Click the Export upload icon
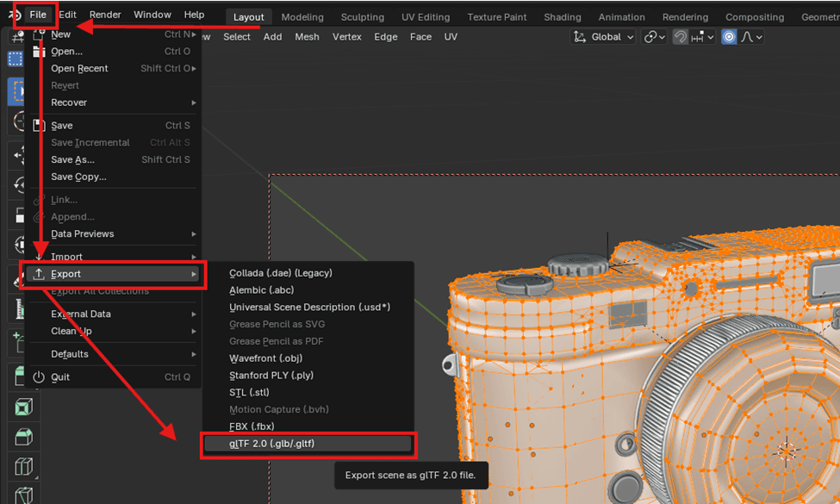Viewport: 840px width, 504px height. [x=39, y=274]
